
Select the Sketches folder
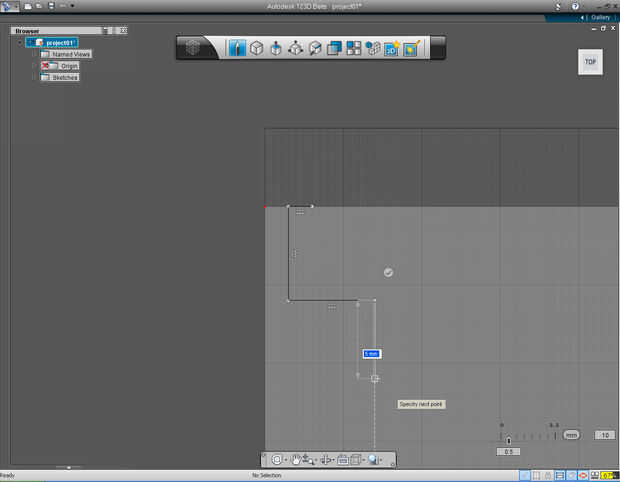coord(60,77)
